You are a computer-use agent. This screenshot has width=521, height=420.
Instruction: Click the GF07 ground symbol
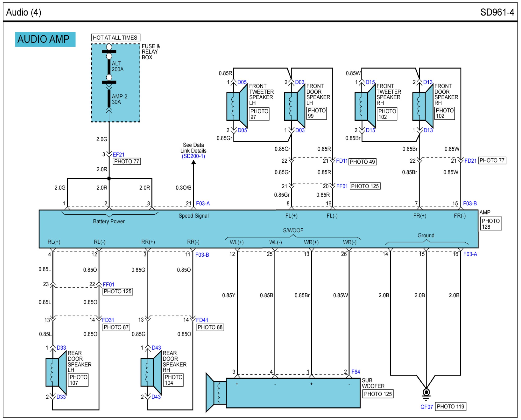coord(426,394)
